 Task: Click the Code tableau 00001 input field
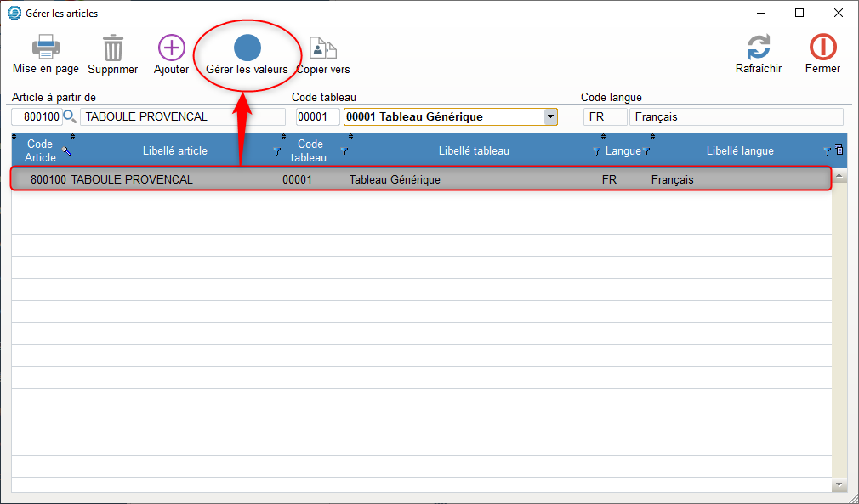(x=317, y=117)
